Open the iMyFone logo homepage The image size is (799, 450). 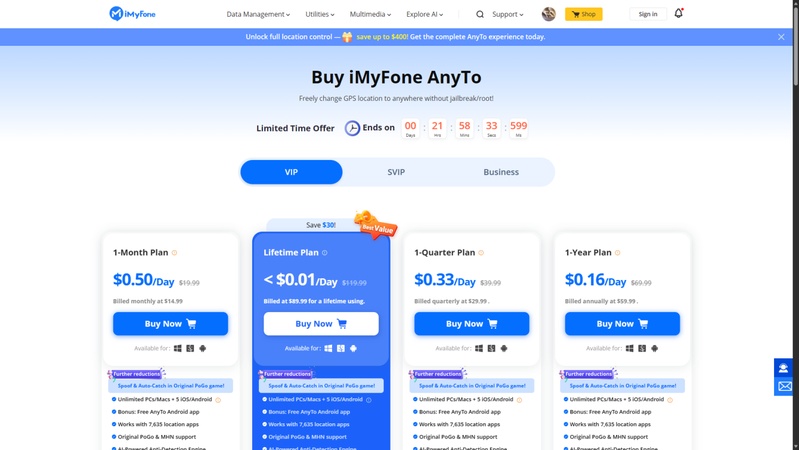click(132, 14)
